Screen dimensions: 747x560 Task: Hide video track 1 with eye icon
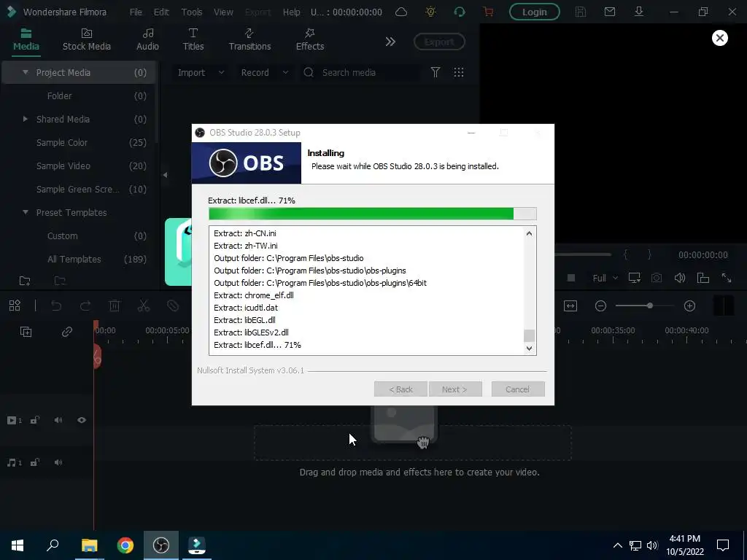pos(82,420)
